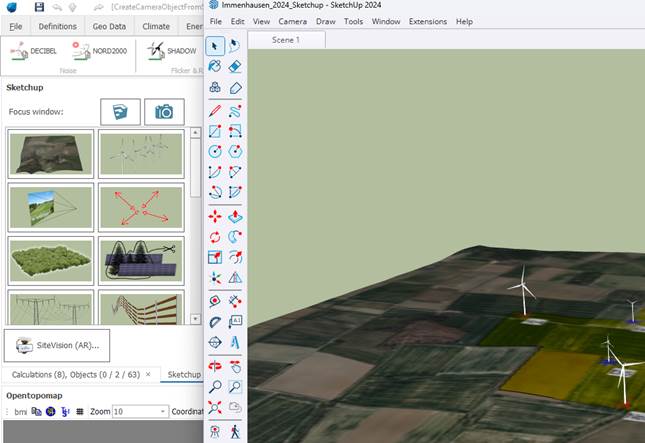The width and height of the screenshot is (645, 443).
Task: Select the Offset tool
Action: tap(234, 257)
